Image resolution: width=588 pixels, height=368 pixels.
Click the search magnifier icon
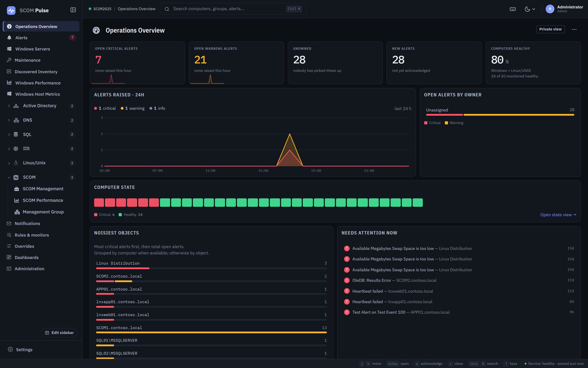point(167,9)
